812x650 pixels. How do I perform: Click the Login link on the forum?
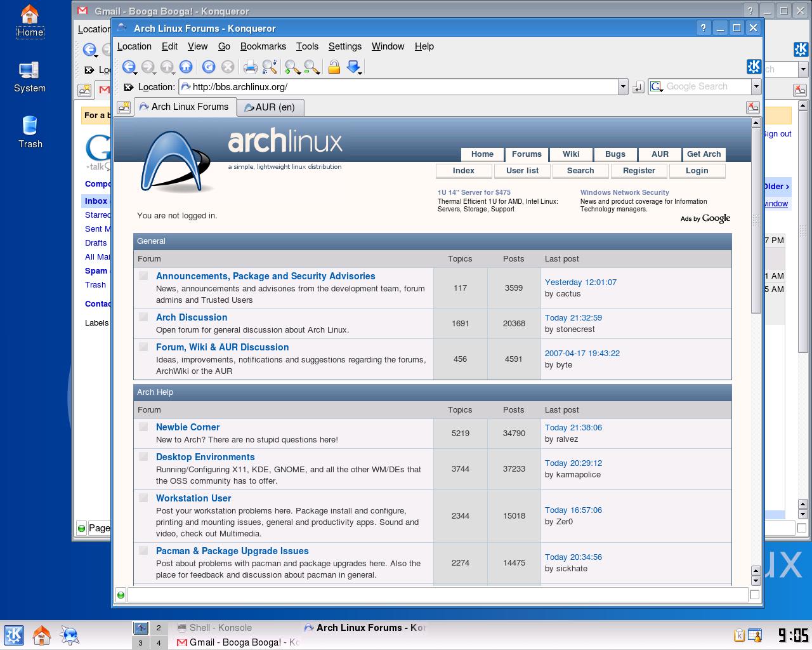click(x=697, y=171)
